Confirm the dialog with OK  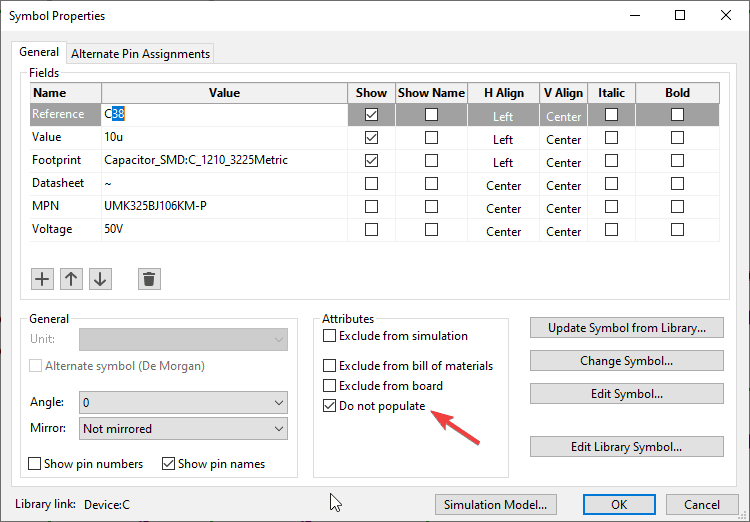click(619, 505)
